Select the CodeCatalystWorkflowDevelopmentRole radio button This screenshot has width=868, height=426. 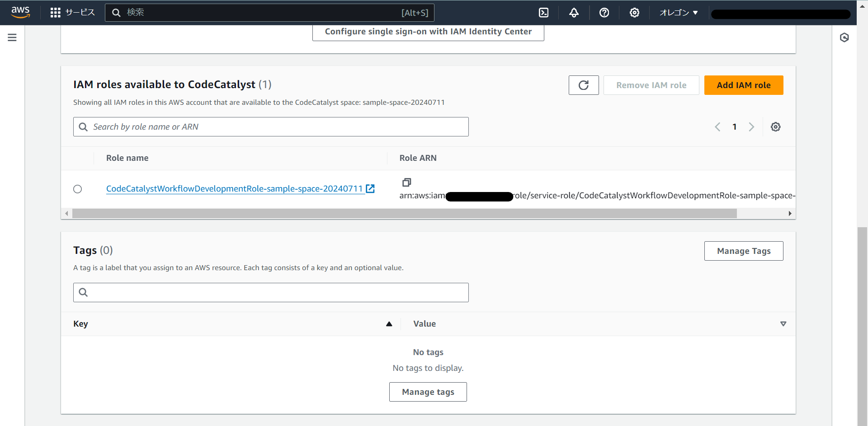click(77, 189)
